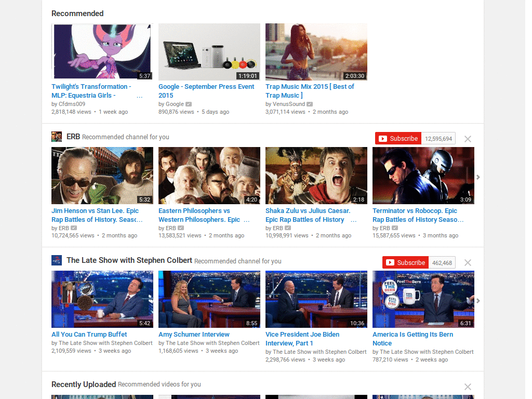The height and width of the screenshot is (399, 532).
Task: Dismiss the ERB recommended channel section
Action: click(468, 139)
